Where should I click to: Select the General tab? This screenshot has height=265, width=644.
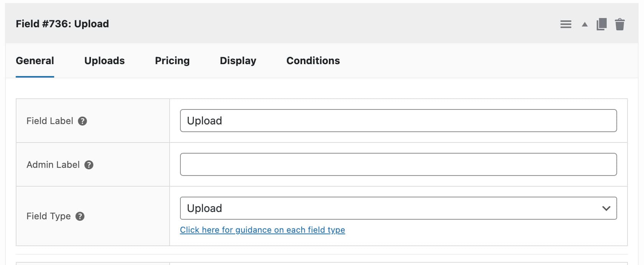click(x=35, y=61)
